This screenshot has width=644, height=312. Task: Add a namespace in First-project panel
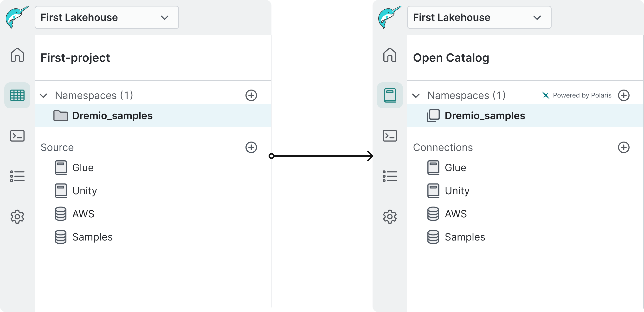click(251, 95)
